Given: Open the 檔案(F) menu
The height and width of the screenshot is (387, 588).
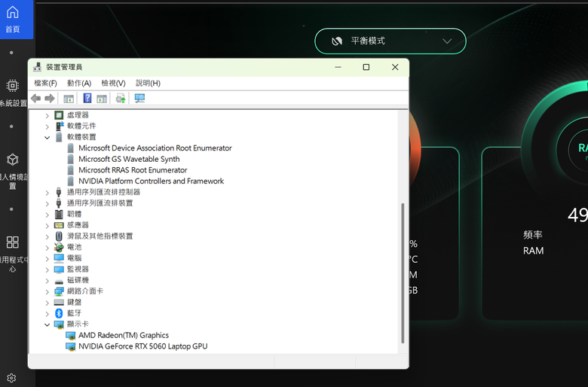Looking at the screenshot, I should 45,83.
